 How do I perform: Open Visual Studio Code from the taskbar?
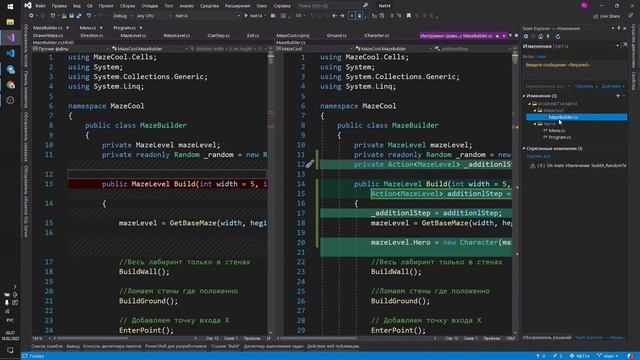point(10,53)
